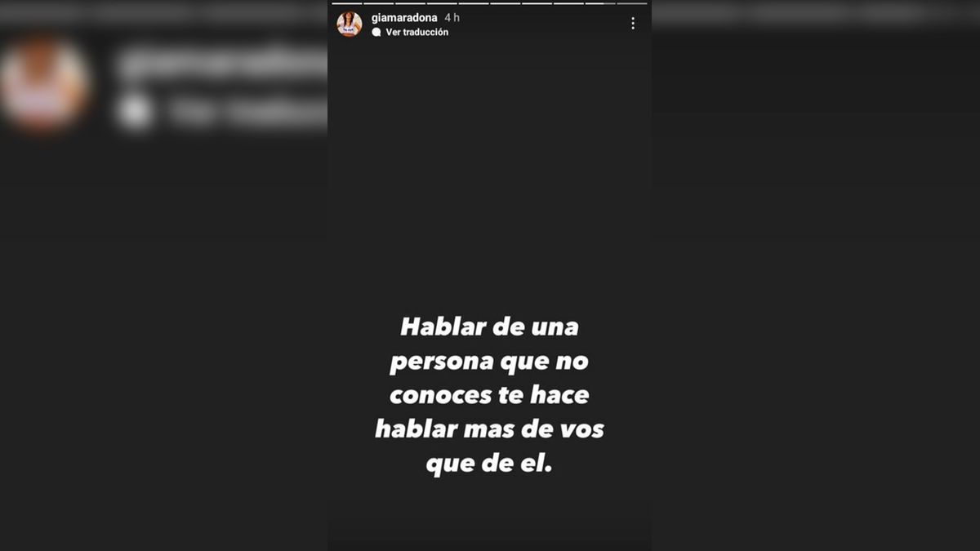Jump to the fifth story progress segment
Screen dimensions: 980x551
pos(474,3)
